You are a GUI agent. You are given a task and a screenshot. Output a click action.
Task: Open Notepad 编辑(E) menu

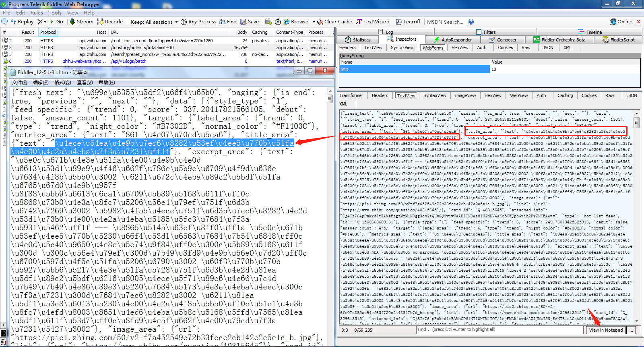[x=41, y=83]
